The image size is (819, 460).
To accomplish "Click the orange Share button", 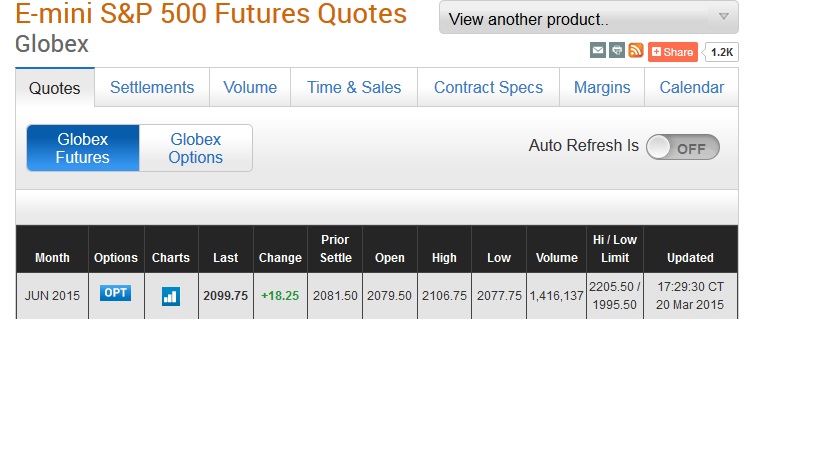I will point(673,52).
